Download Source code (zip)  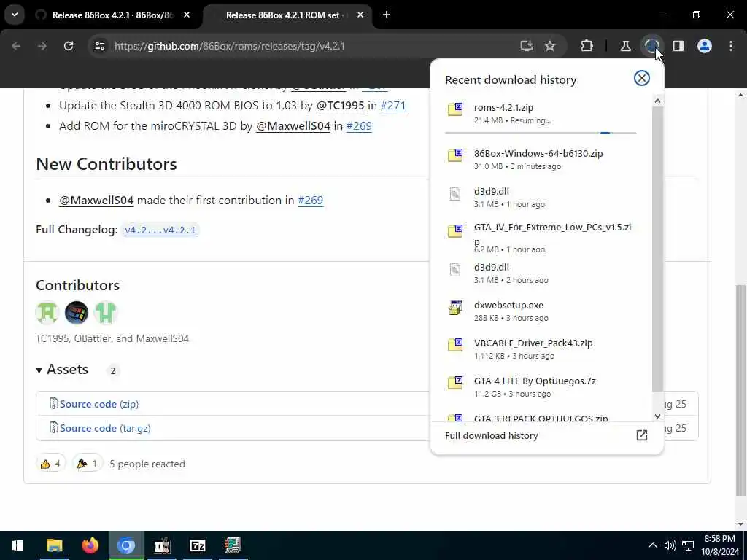99,404
